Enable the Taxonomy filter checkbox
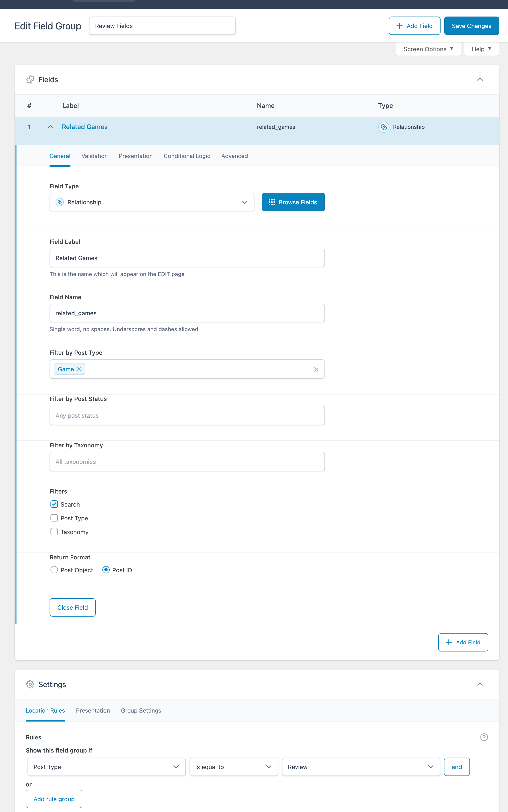This screenshot has width=508, height=812. (x=54, y=532)
